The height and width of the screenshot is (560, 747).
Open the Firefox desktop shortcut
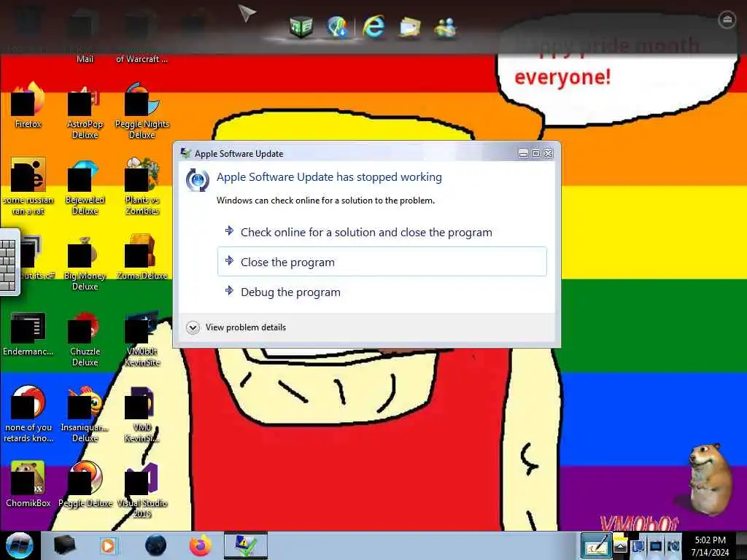[x=28, y=106]
